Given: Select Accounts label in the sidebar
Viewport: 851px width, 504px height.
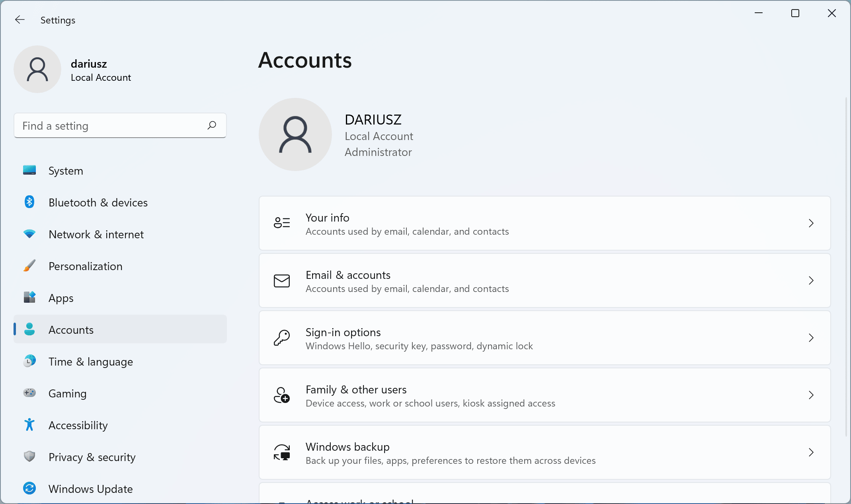Looking at the screenshot, I should point(71,330).
